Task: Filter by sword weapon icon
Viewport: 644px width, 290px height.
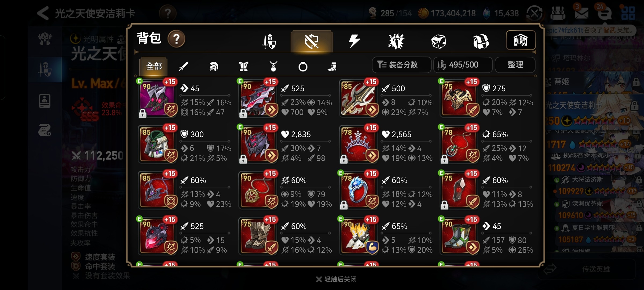Action: (184, 66)
